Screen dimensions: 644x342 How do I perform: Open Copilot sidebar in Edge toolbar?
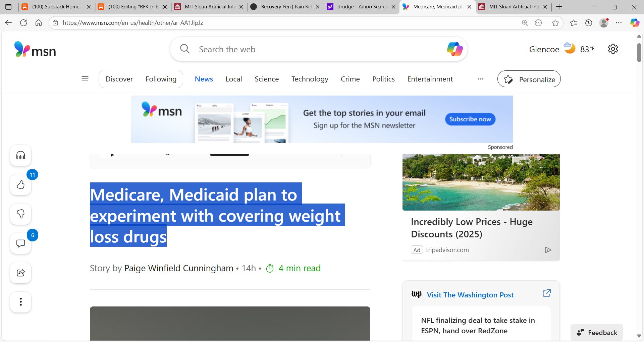635,23
